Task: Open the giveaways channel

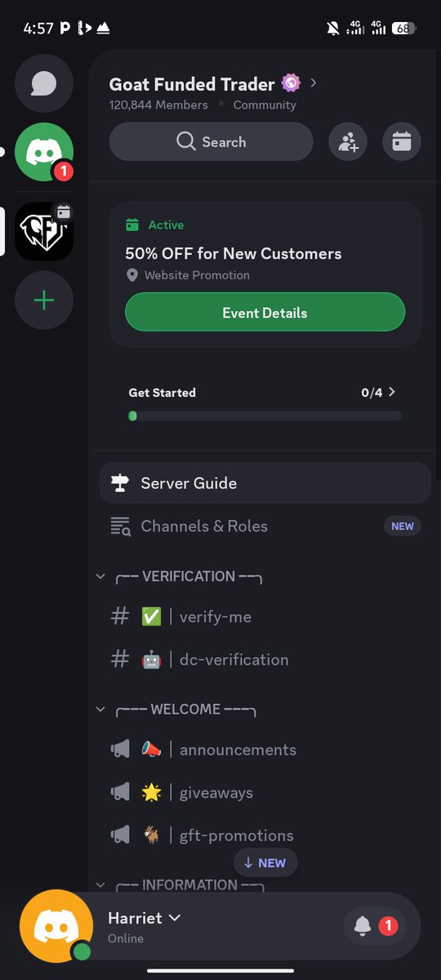Action: click(x=265, y=792)
